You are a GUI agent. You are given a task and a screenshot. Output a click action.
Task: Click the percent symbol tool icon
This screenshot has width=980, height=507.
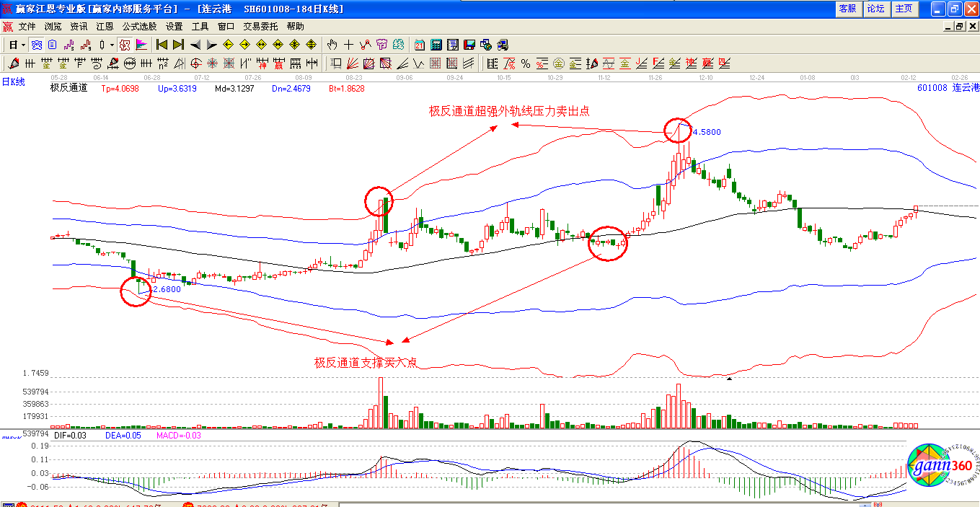[x=526, y=63]
